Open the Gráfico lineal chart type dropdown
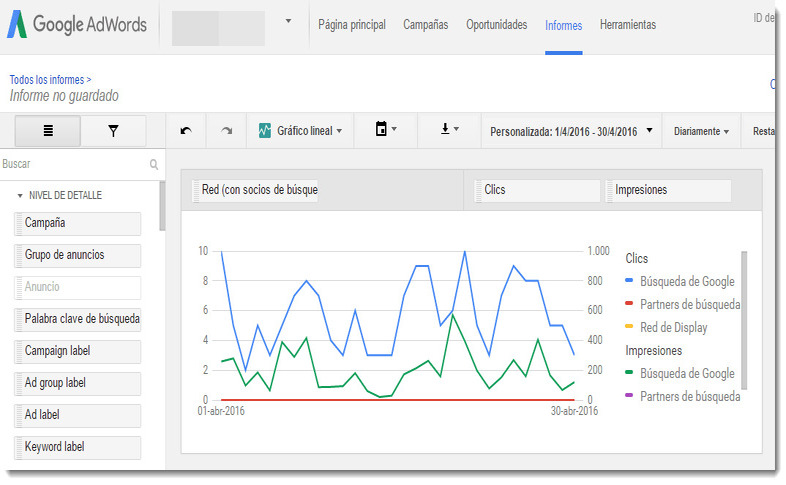Screen dimensions: 786x485 300,131
